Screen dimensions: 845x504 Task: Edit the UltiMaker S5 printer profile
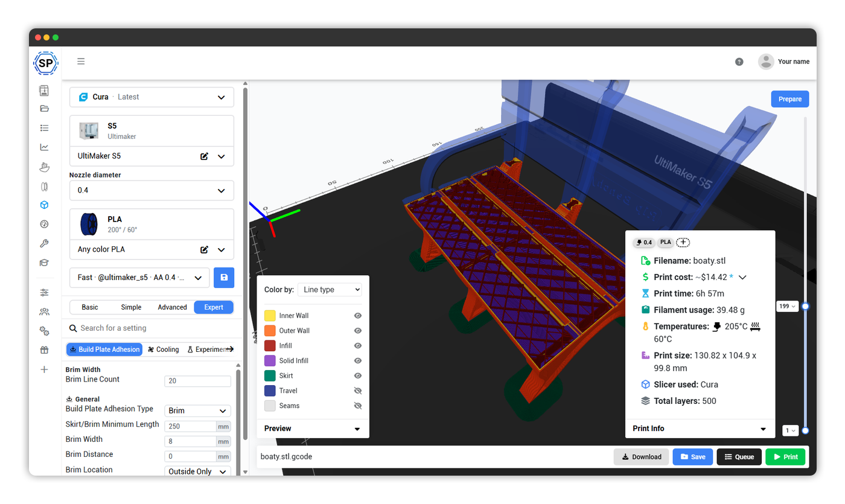[x=205, y=156]
